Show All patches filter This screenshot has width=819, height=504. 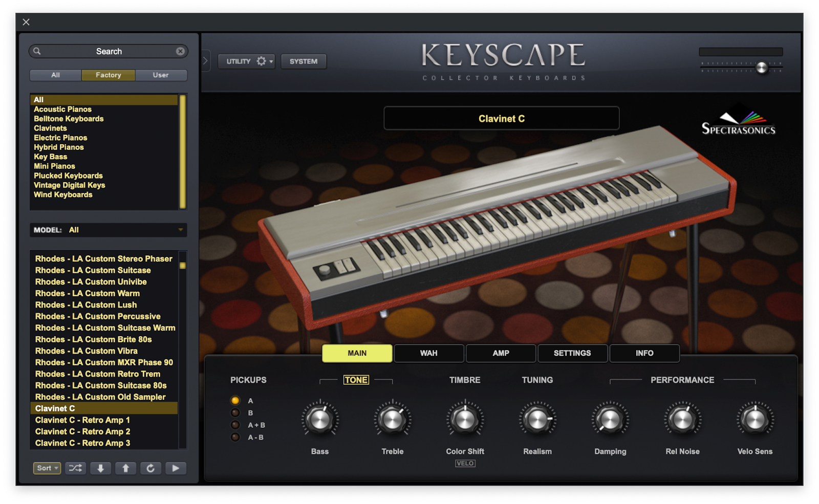click(55, 75)
